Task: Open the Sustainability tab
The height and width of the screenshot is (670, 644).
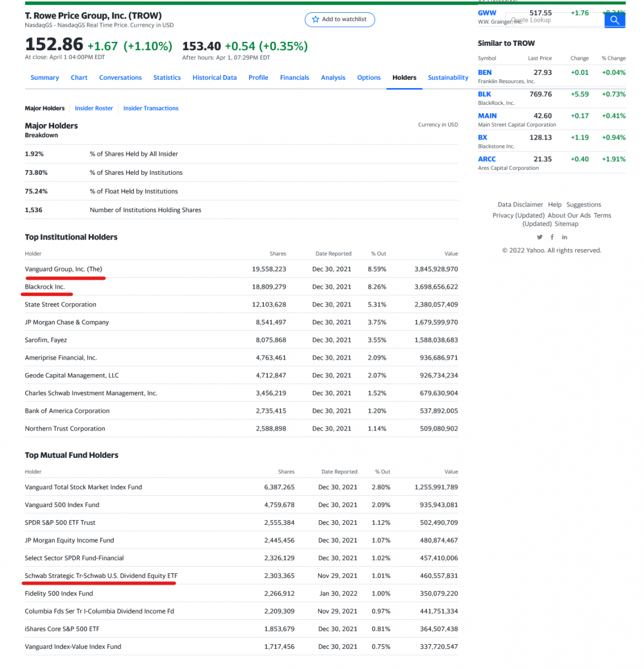Action: 448,78
